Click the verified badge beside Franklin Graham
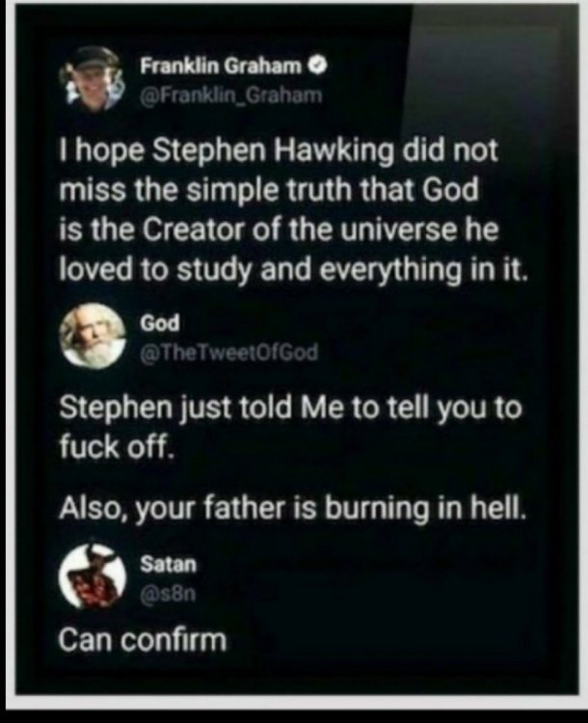Viewport: 588px width, 723px height. (x=320, y=67)
